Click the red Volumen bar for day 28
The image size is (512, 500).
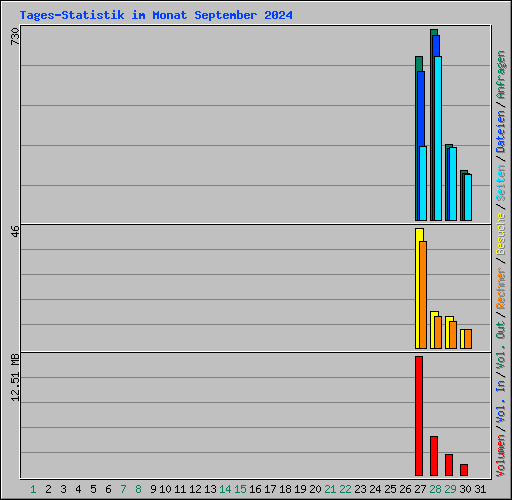434,456
